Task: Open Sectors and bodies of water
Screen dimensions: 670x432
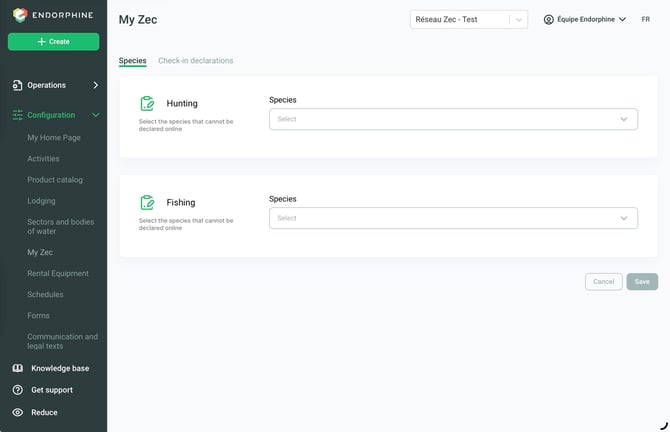Action: [61, 226]
